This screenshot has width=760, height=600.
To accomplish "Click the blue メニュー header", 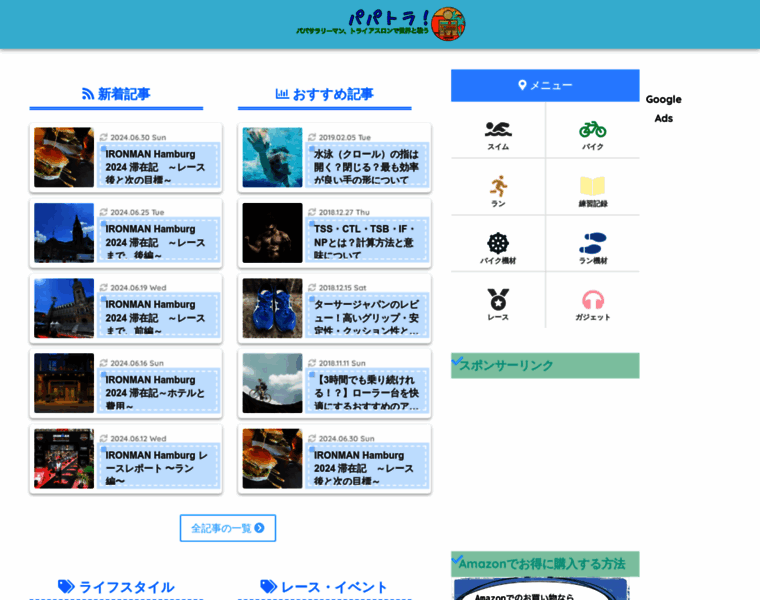I will tap(545, 85).
